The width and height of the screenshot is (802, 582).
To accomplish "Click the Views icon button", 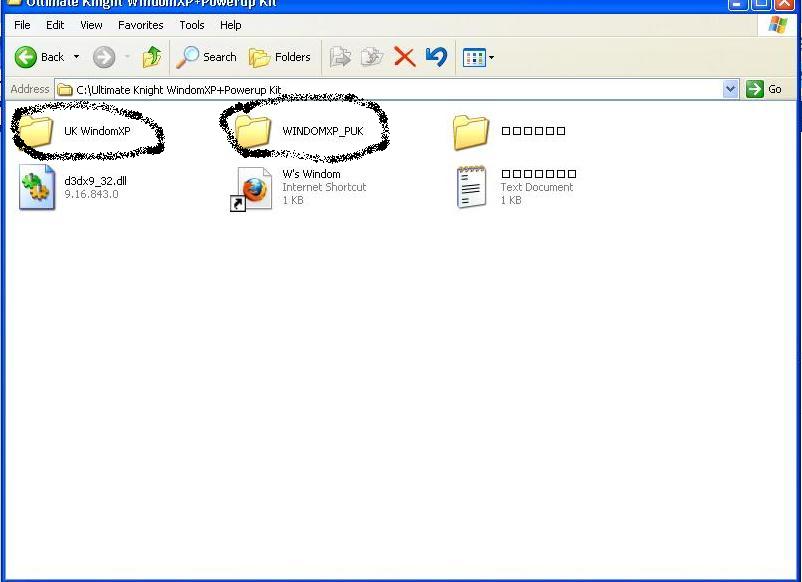I will [x=474, y=57].
